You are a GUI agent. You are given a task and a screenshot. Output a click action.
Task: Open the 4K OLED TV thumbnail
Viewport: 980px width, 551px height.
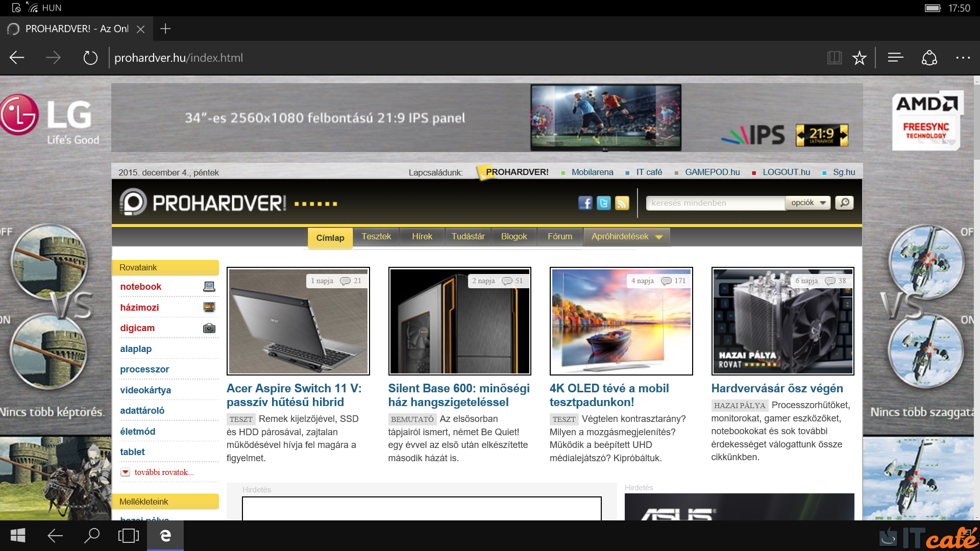coord(621,321)
